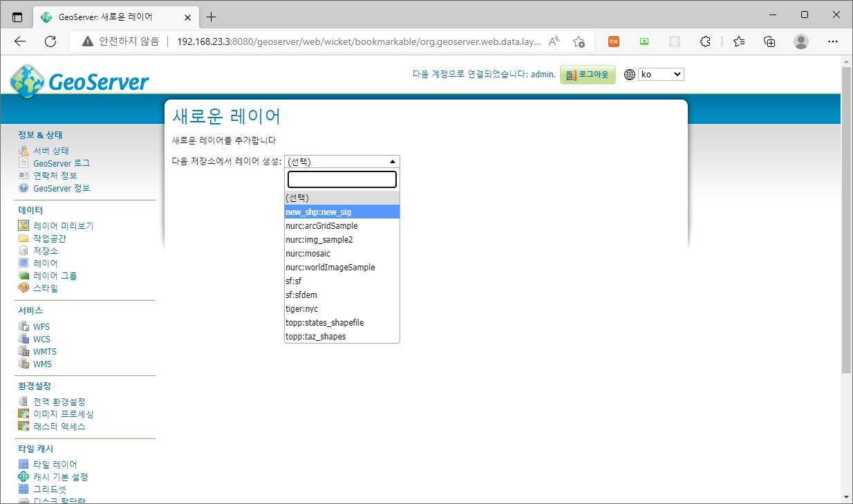The image size is (853, 504).
Task: Select nurc:img_sample2 option
Action: click(x=342, y=240)
